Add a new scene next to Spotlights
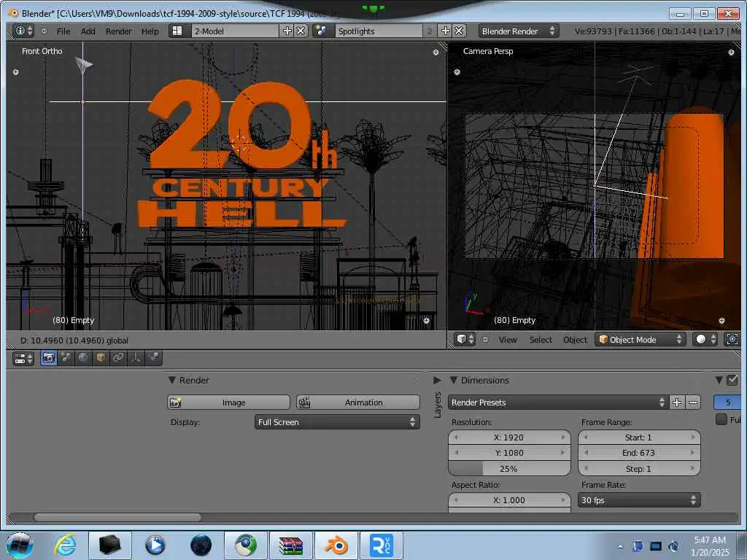The height and width of the screenshot is (560, 747). [x=446, y=31]
